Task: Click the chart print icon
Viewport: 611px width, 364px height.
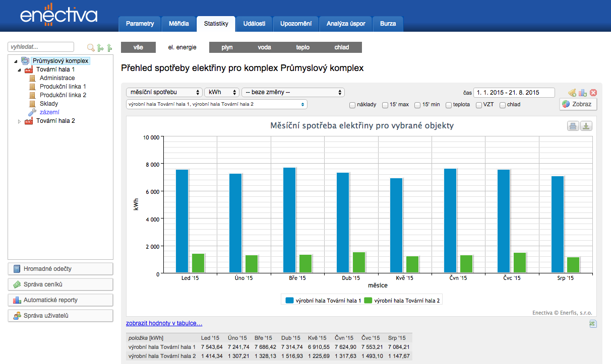Action: [x=573, y=126]
